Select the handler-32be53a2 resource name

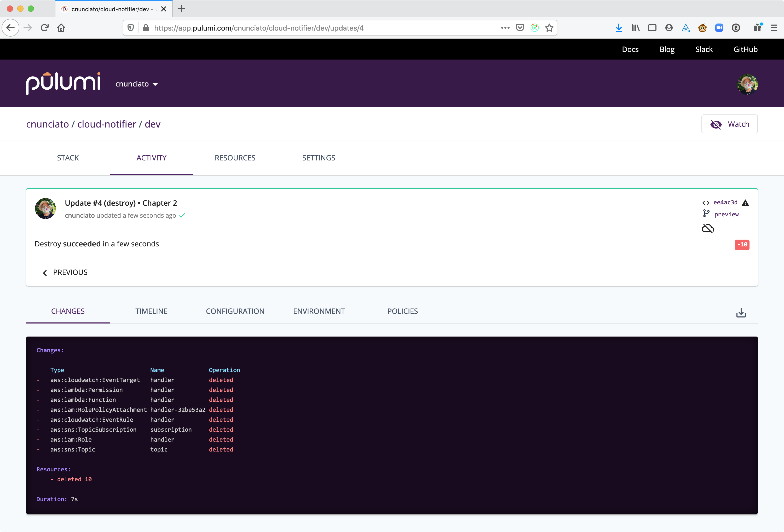[x=178, y=409]
